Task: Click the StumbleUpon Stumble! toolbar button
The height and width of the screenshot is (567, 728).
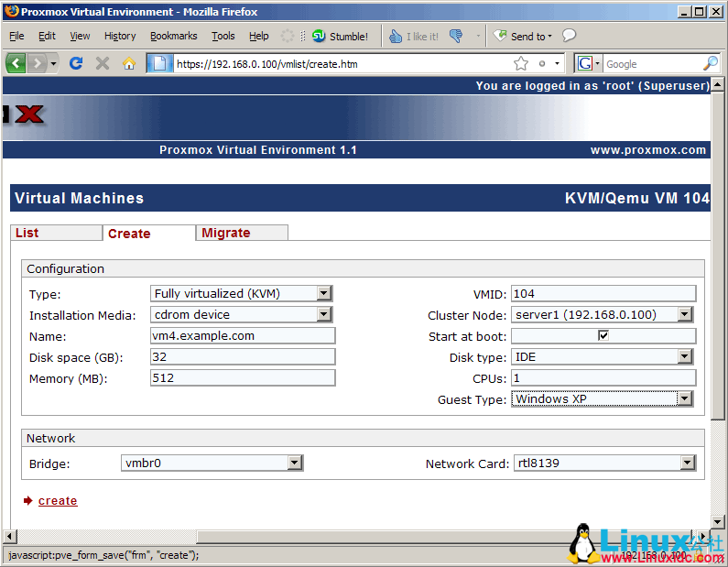Action: click(340, 37)
